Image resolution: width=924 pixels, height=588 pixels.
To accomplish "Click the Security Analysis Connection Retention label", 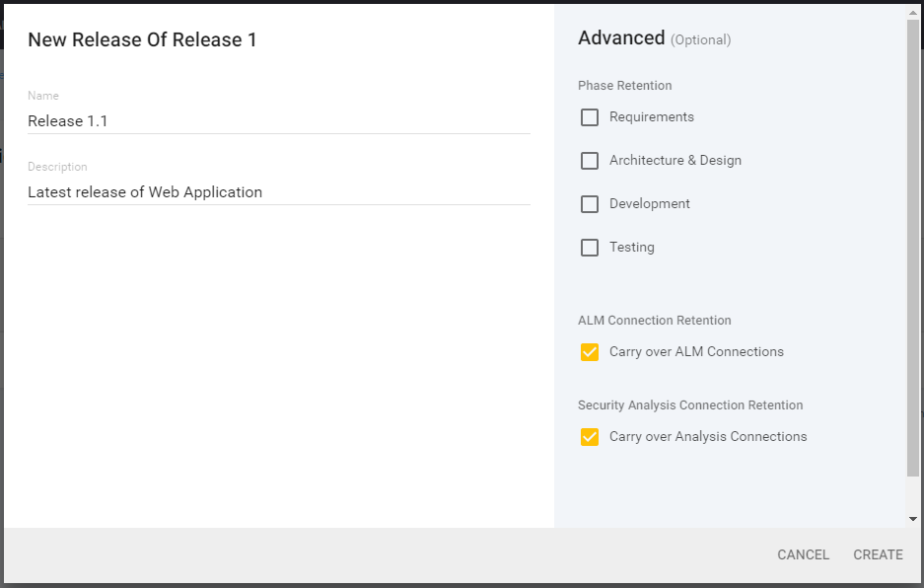I will click(x=689, y=404).
